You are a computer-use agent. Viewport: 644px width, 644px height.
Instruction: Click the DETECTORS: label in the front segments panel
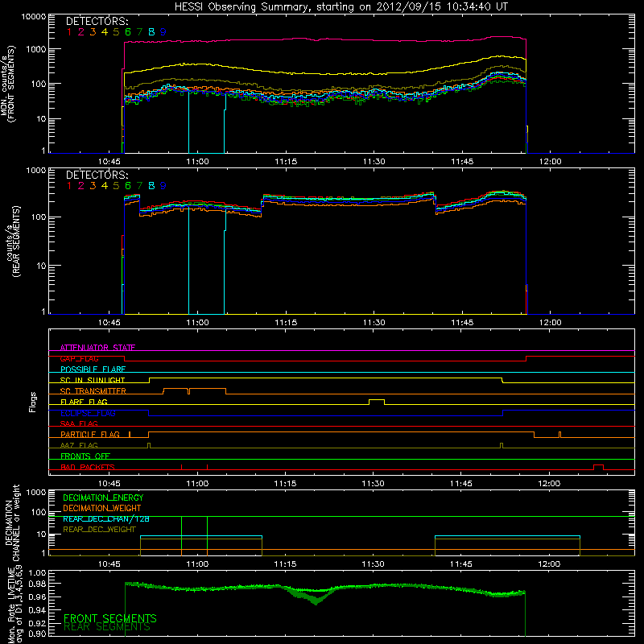point(97,22)
